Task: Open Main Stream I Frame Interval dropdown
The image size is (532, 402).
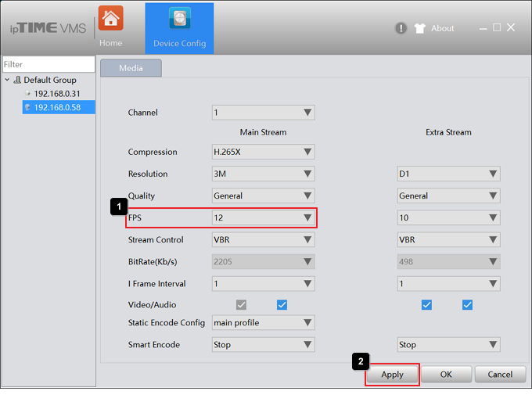Action: pos(264,284)
